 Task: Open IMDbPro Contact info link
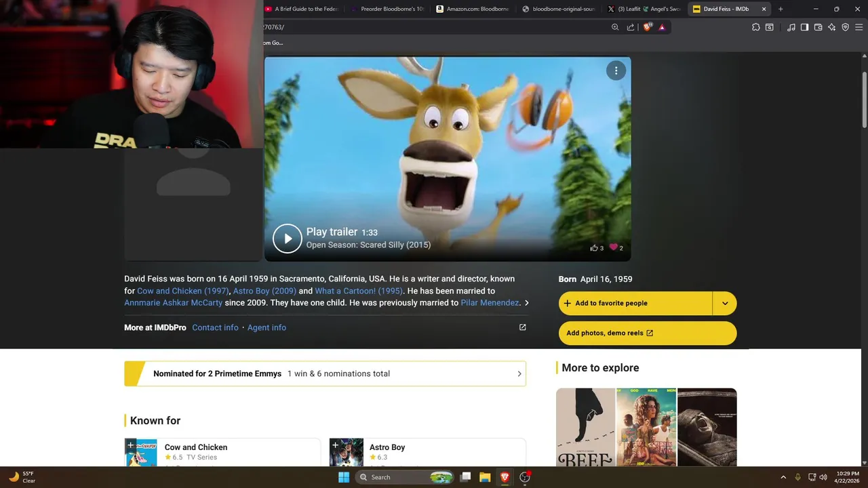pyautogui.click(x=215, y=327)
